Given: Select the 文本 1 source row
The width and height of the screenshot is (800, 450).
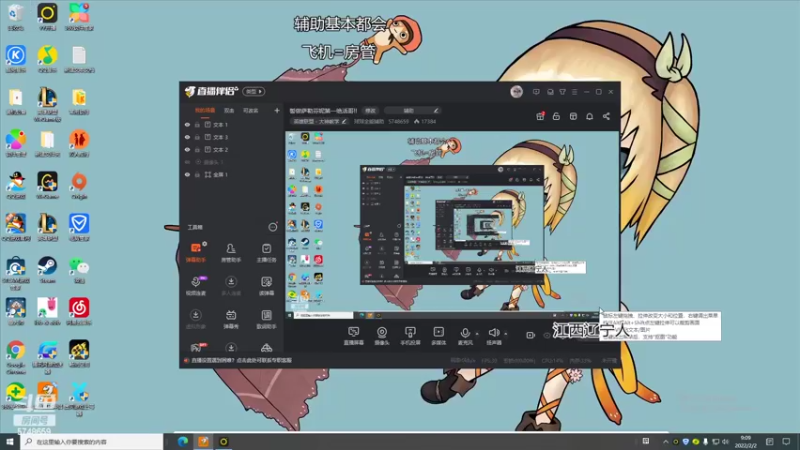Looking at the screenshot, I should coord(232,124).
